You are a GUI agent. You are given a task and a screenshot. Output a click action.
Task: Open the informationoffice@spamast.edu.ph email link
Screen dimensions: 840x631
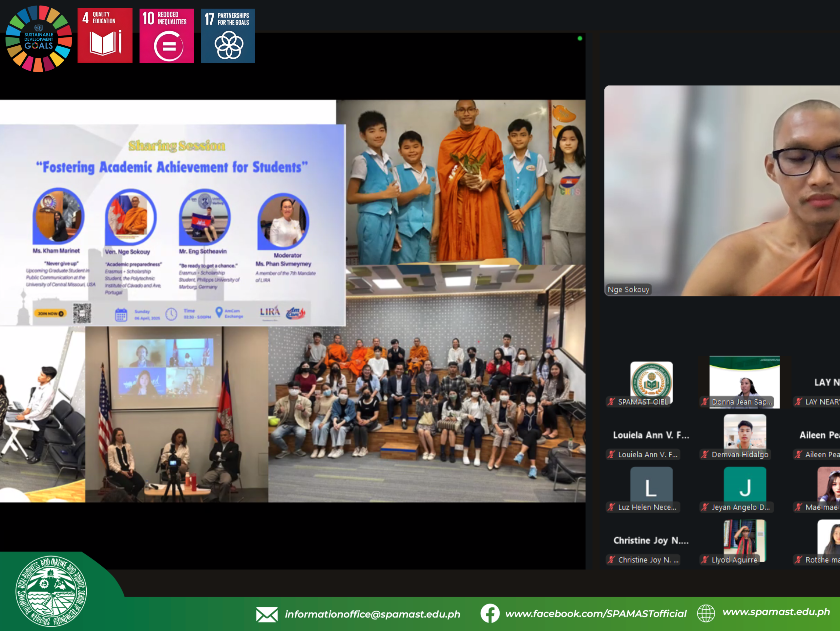(372, 614)
